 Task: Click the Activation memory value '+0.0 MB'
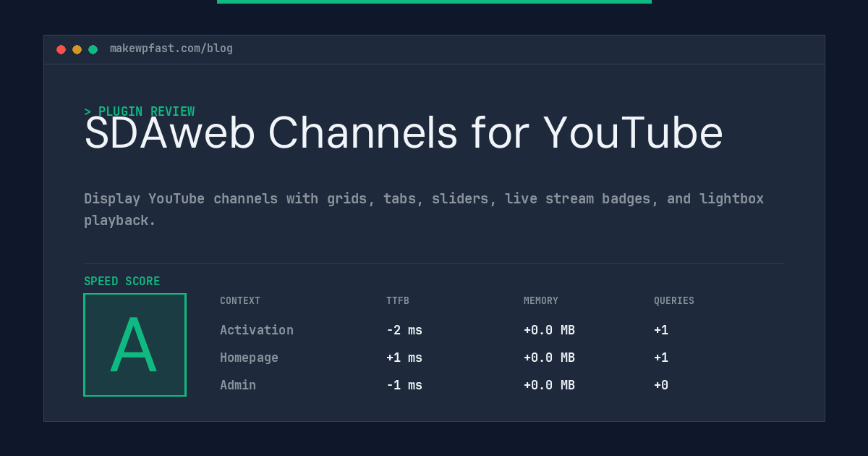tap(549, 330)
